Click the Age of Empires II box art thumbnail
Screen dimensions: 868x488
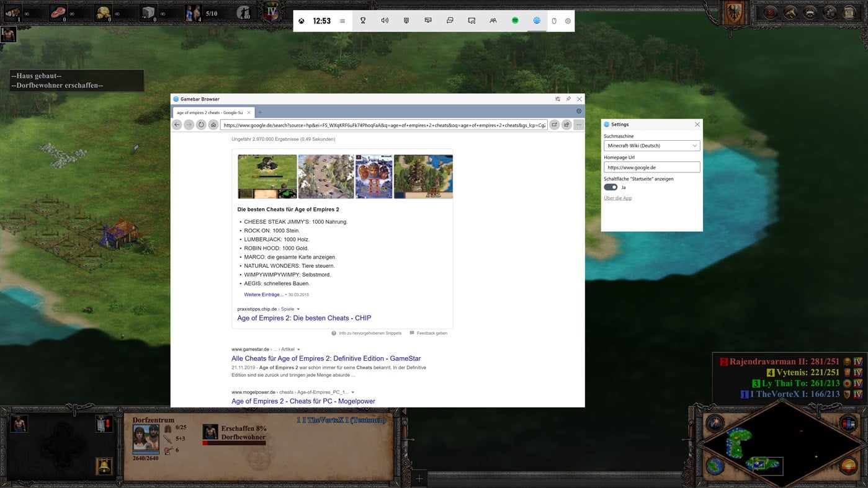click(374, 177)
